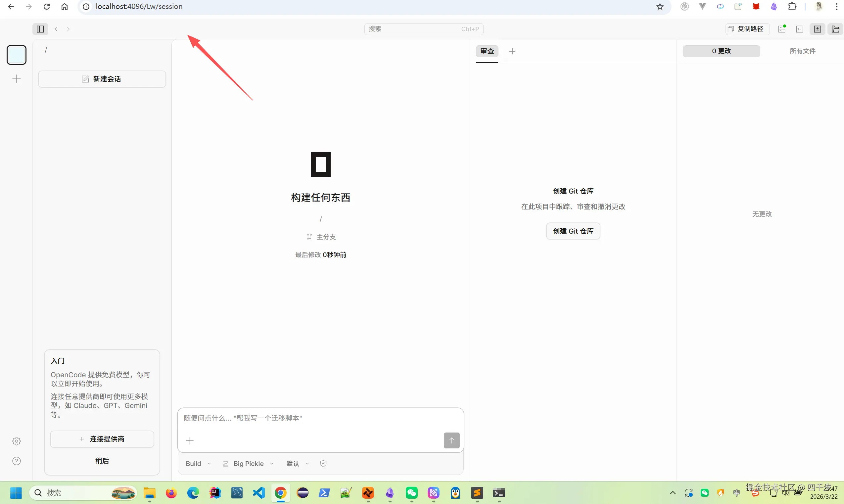The height and width of the screenshot is (504, 844).
Task: Click the attachment plus inside the message box
Action: [x=190, y=440]
